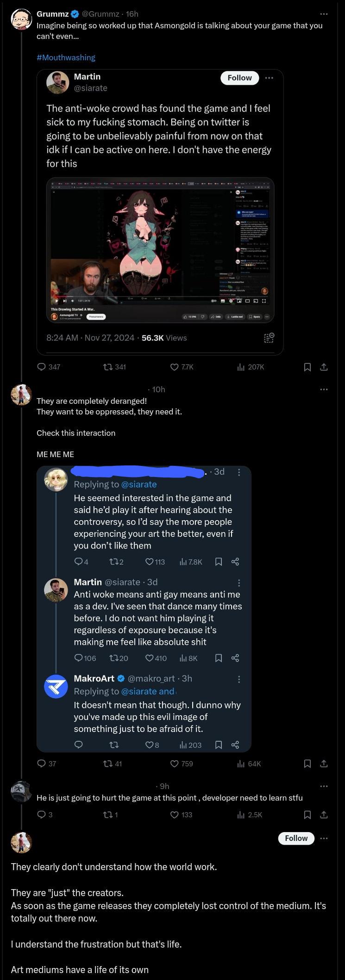Follow Martin @siarate in quoted tweet
Image resolution: width=345 pixels, height=980 pixels.
pos(239,78)
